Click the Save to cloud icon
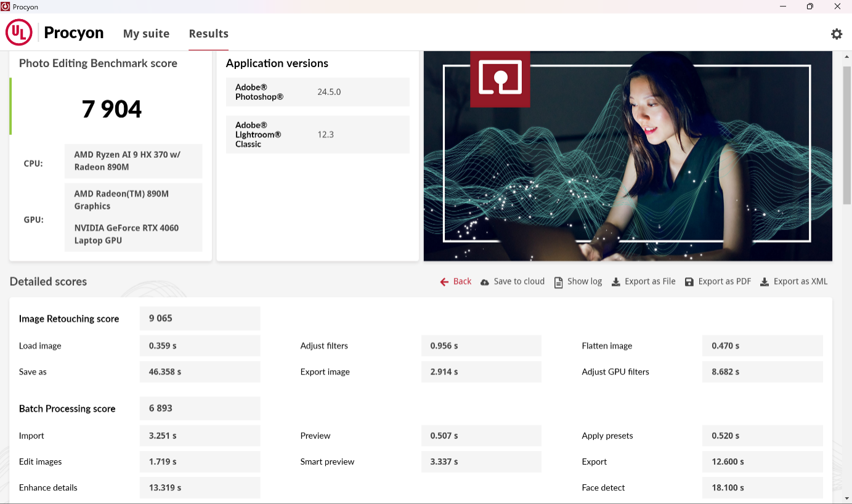The width and height of the screenshot is (852, 504). tap(485, 282)
